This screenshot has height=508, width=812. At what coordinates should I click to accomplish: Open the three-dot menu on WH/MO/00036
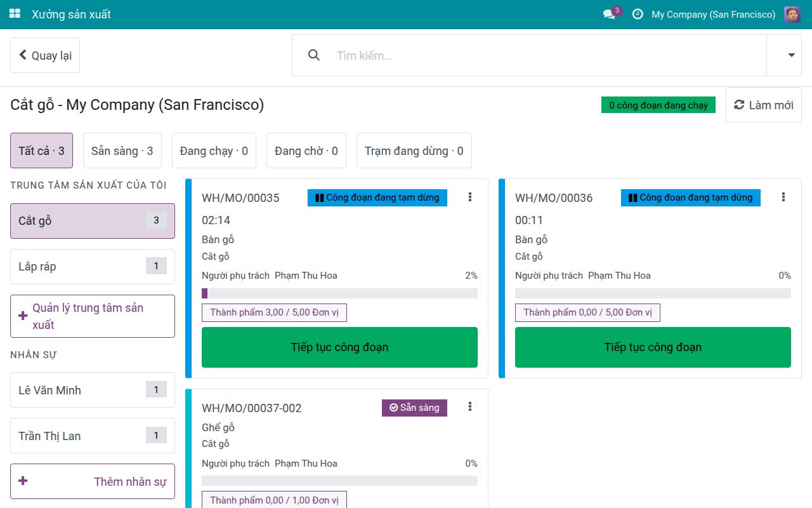tap(783, 197)
